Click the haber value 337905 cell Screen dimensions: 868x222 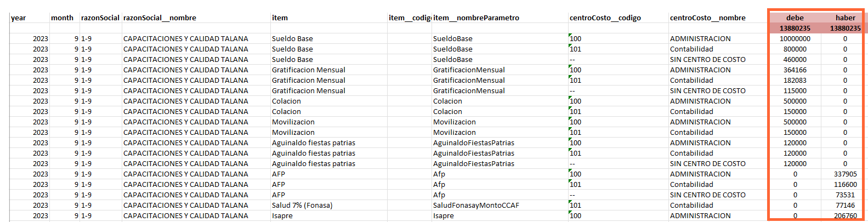(x=845, y=174)
